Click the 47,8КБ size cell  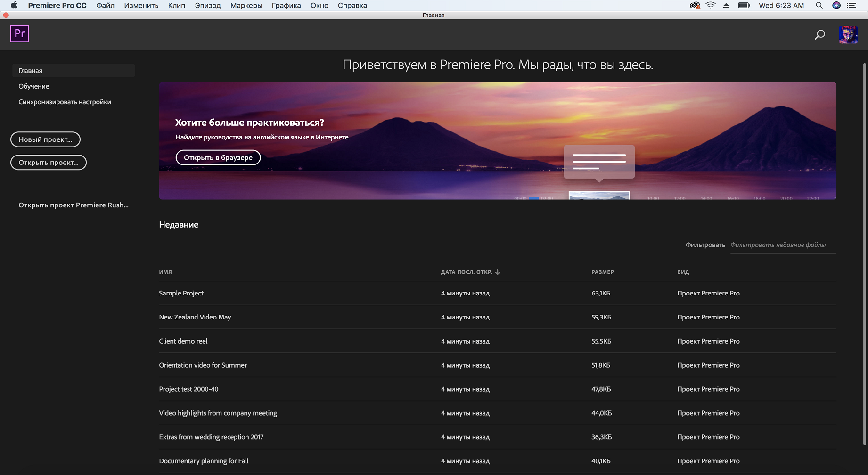coord(601,389)
